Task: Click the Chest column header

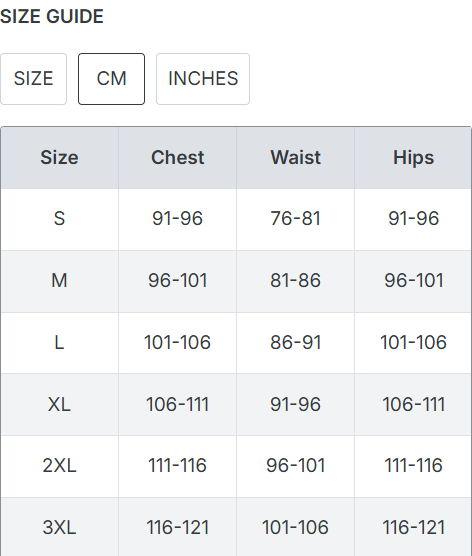Action: coord(178,157)
